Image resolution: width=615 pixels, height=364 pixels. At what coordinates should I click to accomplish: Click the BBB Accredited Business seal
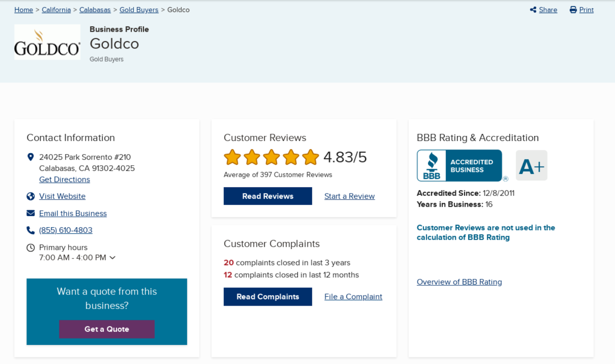tap(459, 165)
